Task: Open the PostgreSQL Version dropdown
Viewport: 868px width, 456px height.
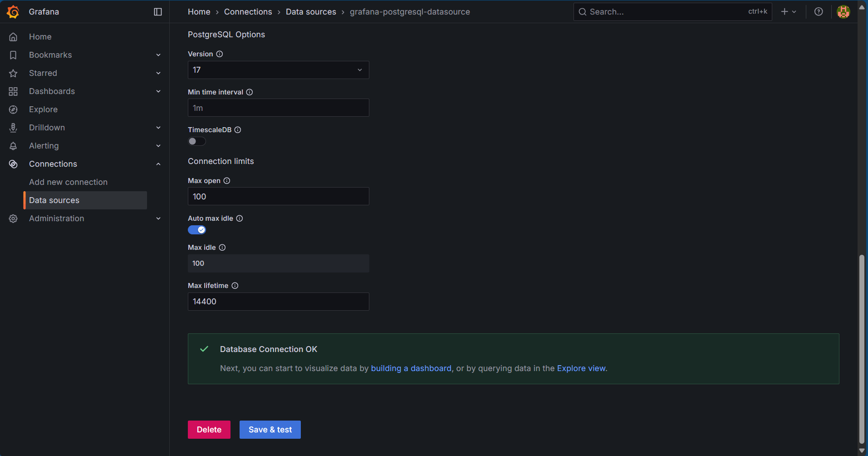Action: coord(279,70)
